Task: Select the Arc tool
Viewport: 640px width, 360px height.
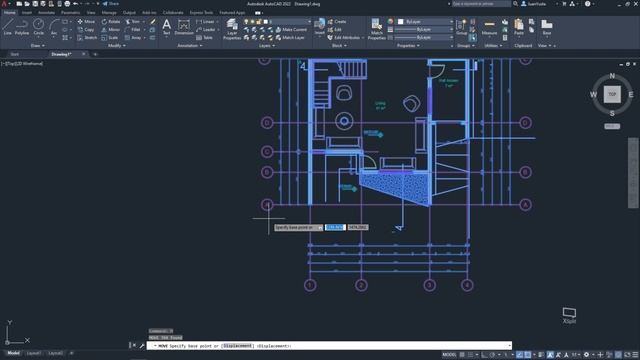Action: (53, 27)
